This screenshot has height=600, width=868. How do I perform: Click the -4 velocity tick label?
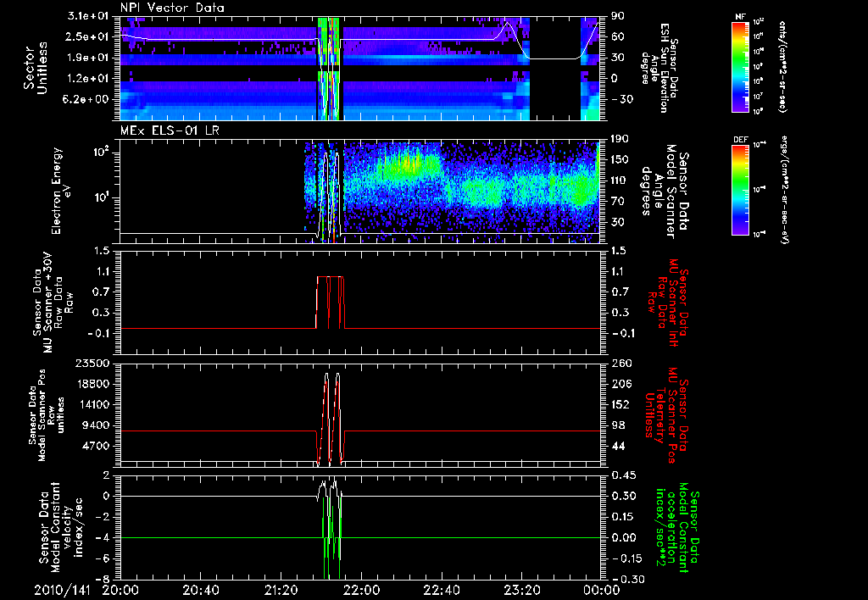[x=103, y=538]
